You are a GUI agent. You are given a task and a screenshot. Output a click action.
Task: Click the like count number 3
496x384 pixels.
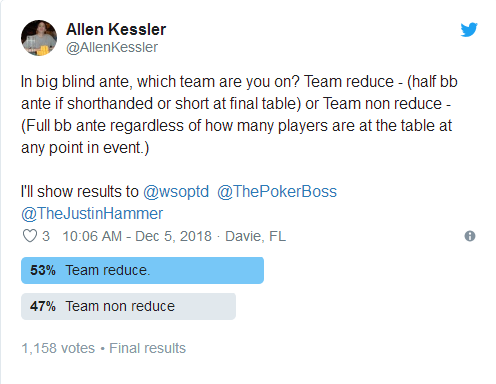(x=46, y=236)
